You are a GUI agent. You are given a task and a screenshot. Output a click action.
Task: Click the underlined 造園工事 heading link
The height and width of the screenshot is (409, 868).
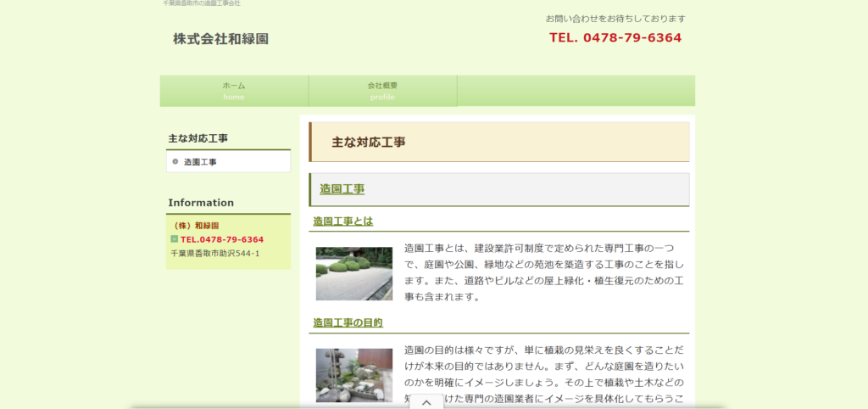(342, 189)
